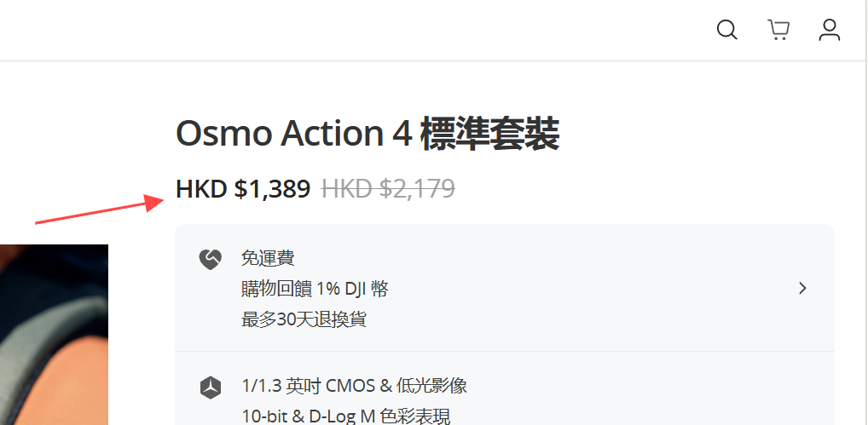Open the shopping cart
The width and height of the screenshot is (868, 425).
(778, 31)
